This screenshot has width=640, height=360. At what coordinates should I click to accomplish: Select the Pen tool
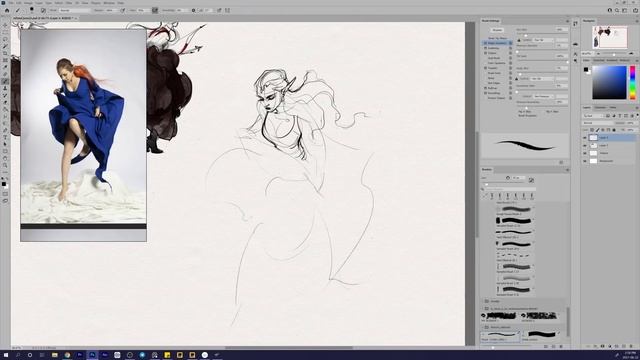pos(5,130)
